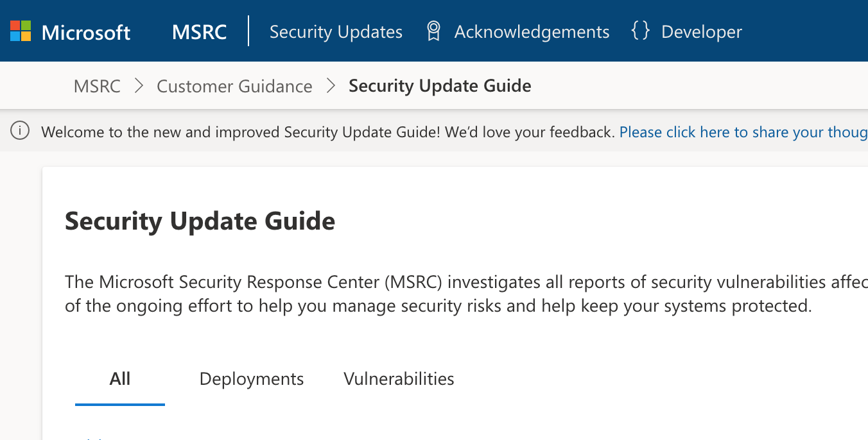868x440 pixels.
Task: Click the Acknowledgements ribbon badge icon
Action: tap(433, 31)
